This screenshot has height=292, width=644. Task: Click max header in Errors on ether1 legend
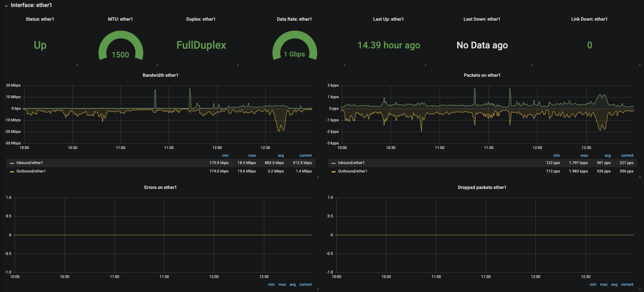282,285
